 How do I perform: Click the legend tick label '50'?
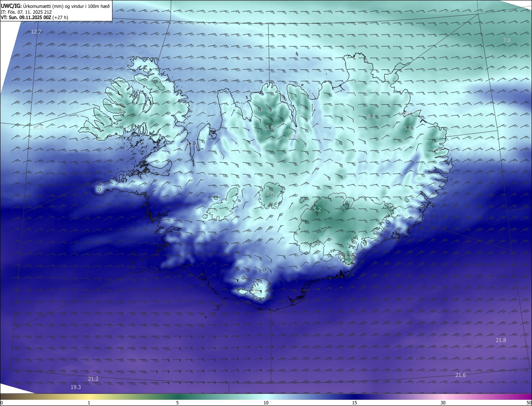click(x=529, y=403)
